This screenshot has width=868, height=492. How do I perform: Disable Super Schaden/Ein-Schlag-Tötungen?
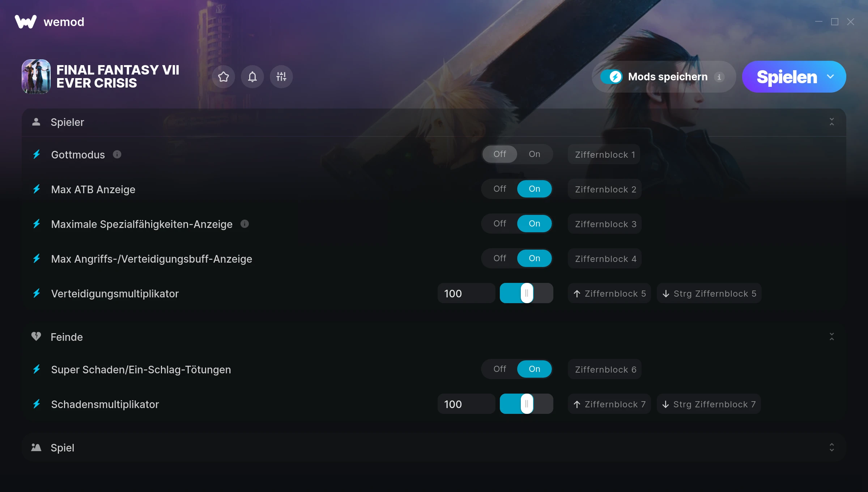click(x=499, y=369)
